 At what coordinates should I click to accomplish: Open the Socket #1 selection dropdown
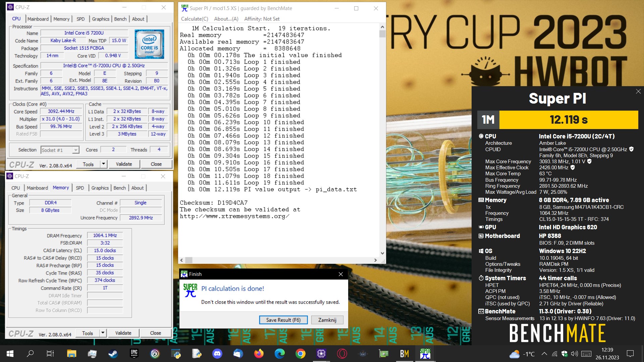[60, 150]
